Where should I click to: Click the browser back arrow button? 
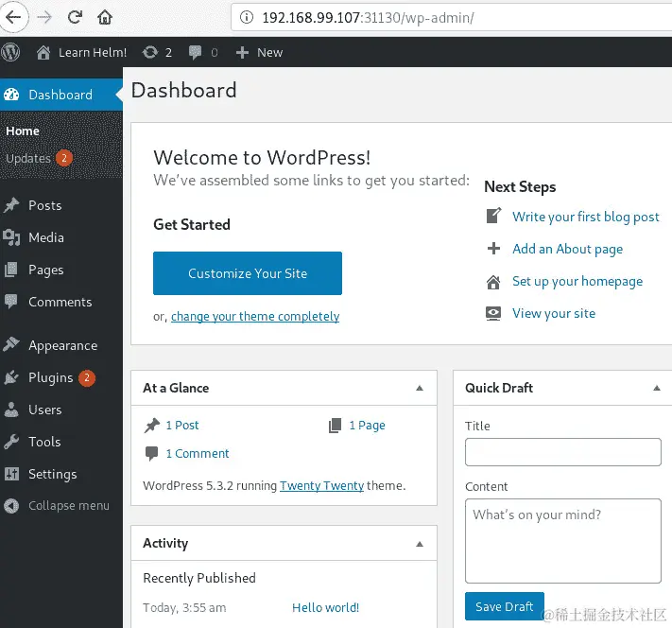point(14,17)
